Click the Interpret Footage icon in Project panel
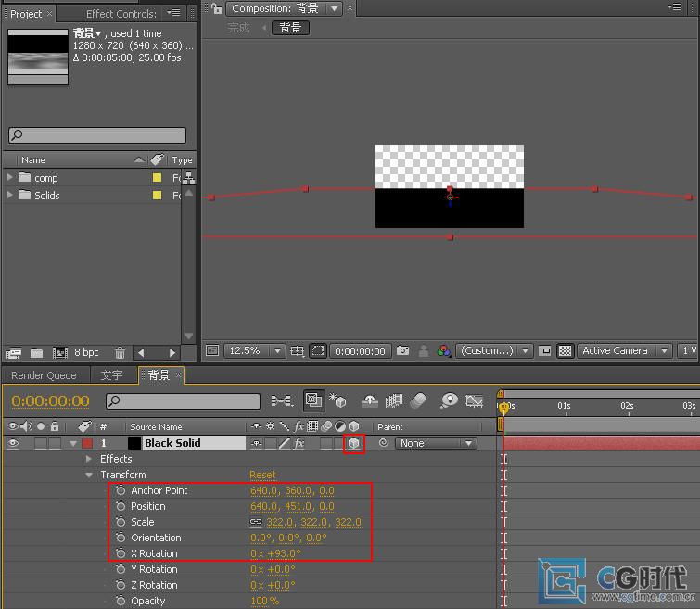The image size is (700, 609). (x=13, y=353)
